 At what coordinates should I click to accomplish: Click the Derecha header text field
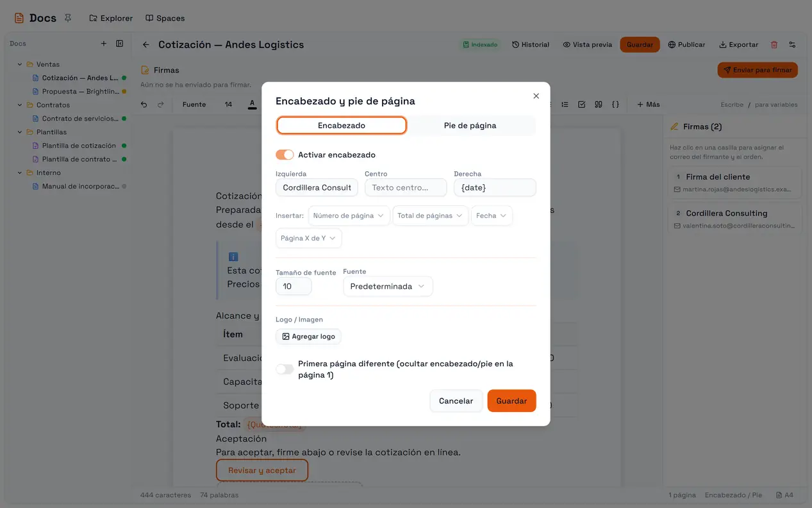pos(495,187)
